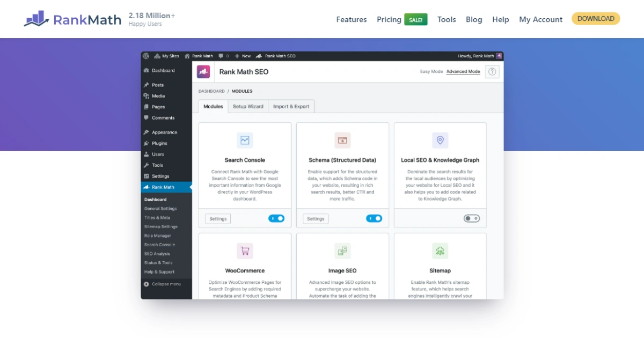Click the green SALE! badge
This screenshot has height=338, width=644.
[416, 20]
